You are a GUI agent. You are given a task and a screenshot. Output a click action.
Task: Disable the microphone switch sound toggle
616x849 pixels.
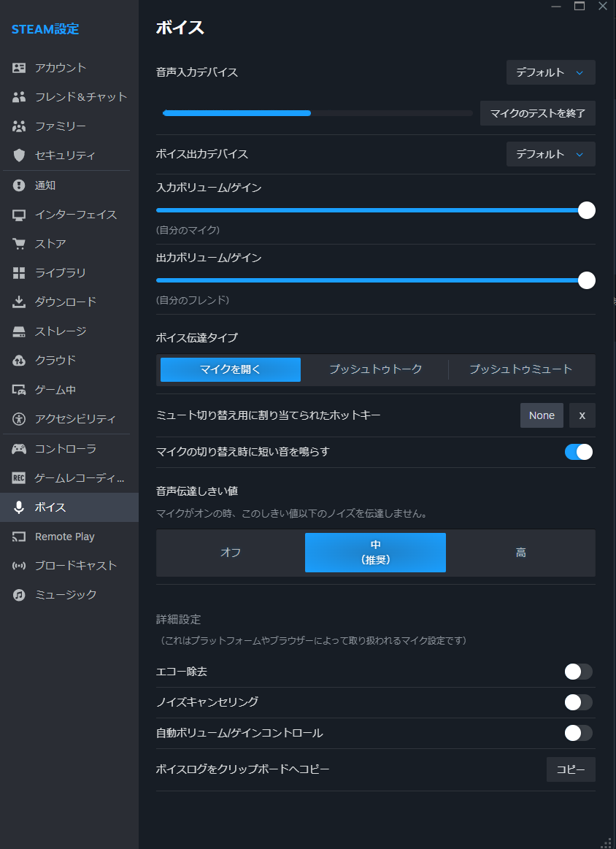click(578, 452)
